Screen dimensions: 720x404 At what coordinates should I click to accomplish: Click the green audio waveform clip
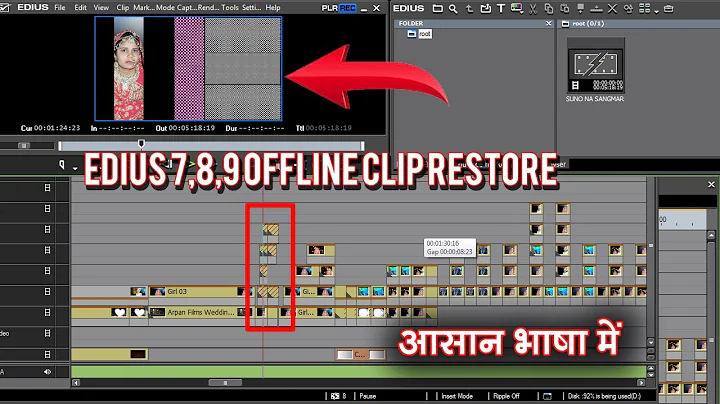(359, 371)
